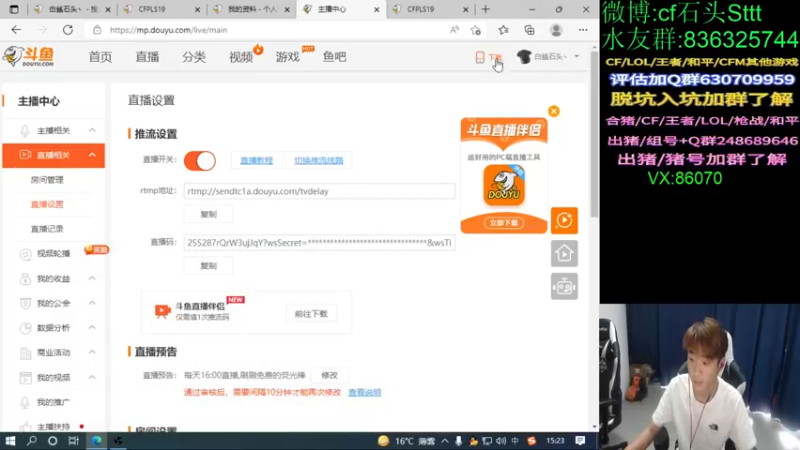Expand the 我的收益 sidebar section
Screen dimensions: 800x450
92,279
